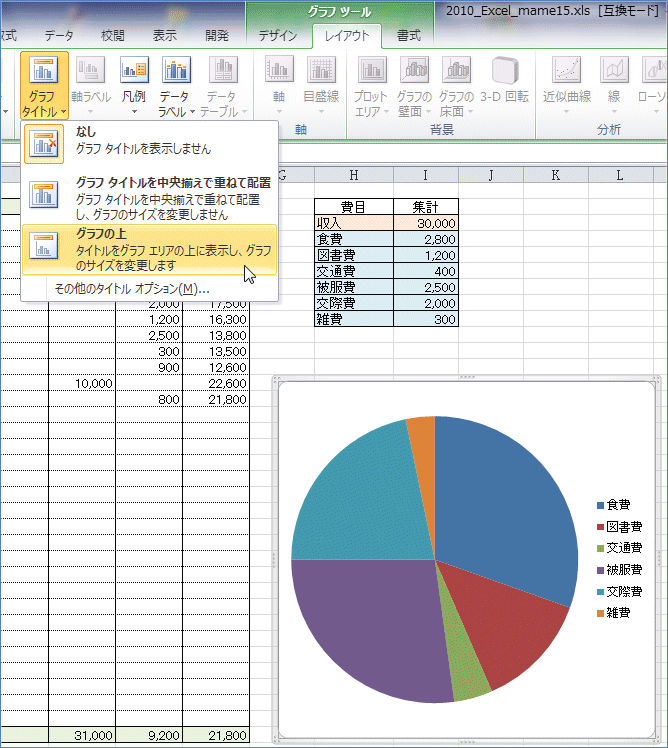Click the 集計 header cell

point(426,207)
